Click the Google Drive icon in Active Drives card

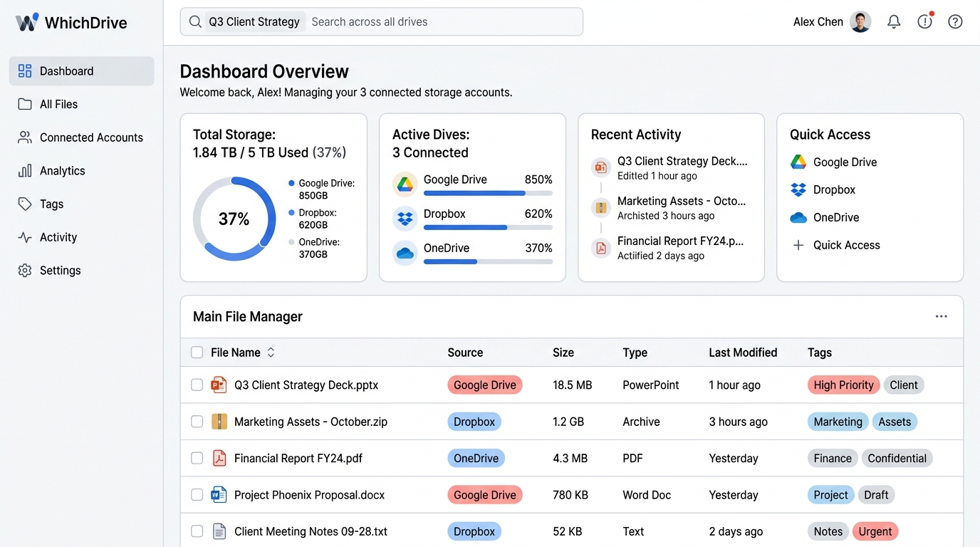point(405,184)
